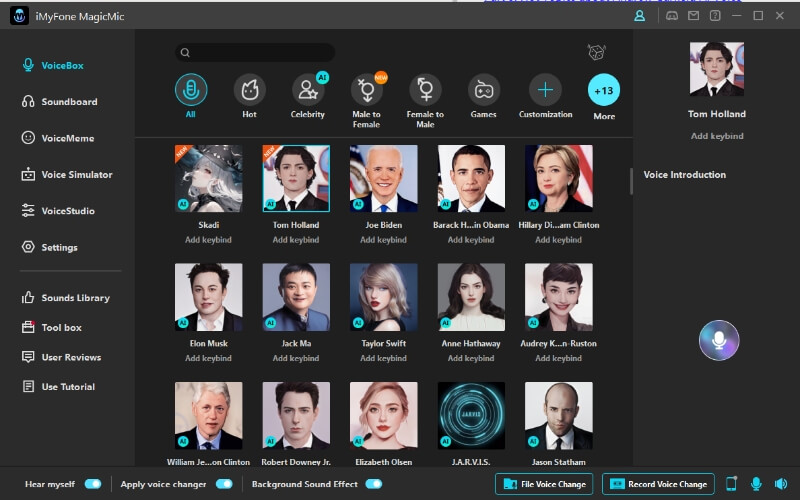
Task: Select the Anne Hathaway voice thumbnail
Action: tap(471, 297)
